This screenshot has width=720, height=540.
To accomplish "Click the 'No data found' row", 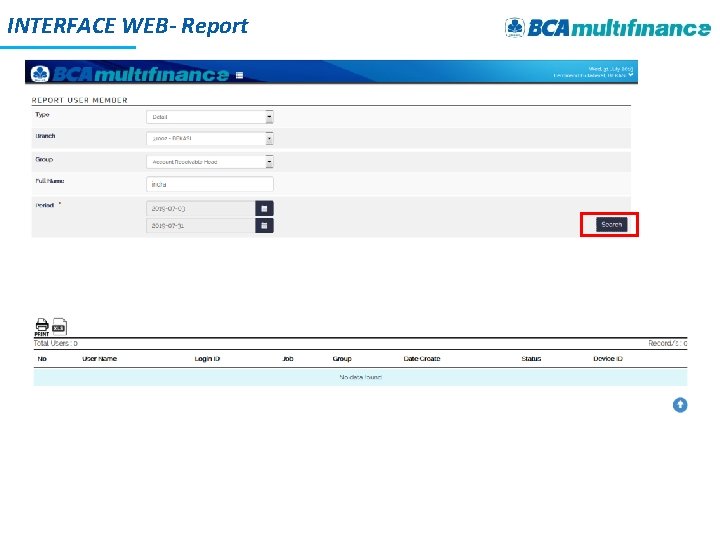I will coord(360,377).
